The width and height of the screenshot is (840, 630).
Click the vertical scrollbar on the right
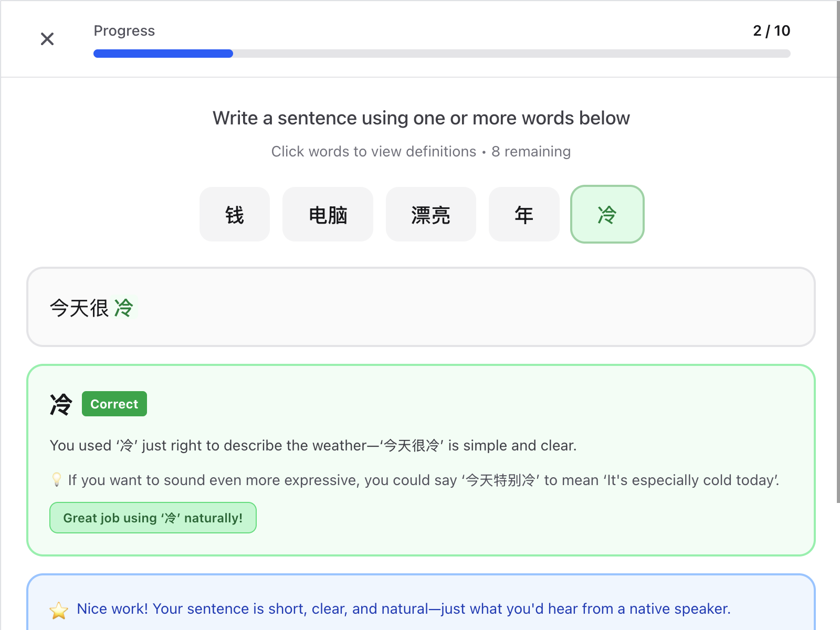(x=838, y=252)
